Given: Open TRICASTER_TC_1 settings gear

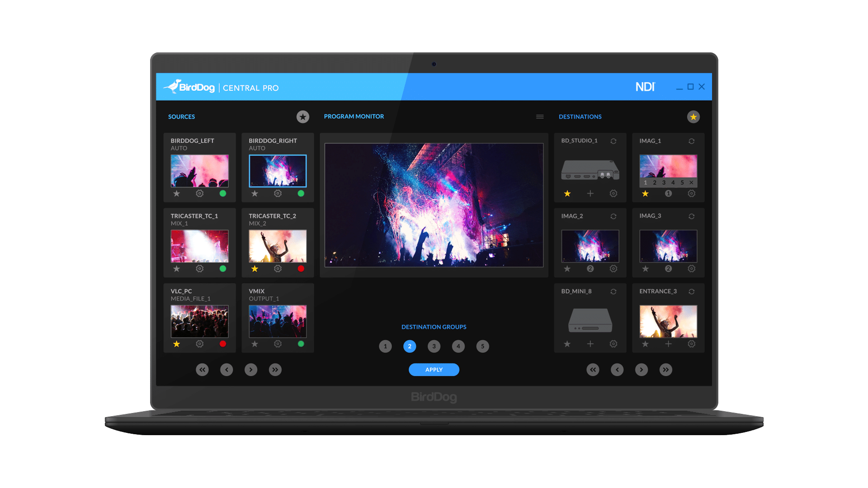Looking at the screenshot, I should pos(200,269).
